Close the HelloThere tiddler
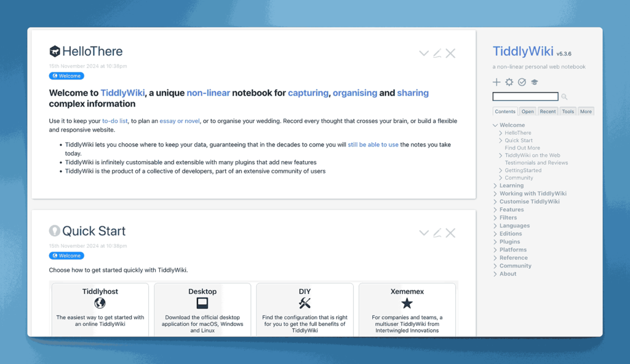This screenshot has width=630, height=364. [x=450, y=53]
